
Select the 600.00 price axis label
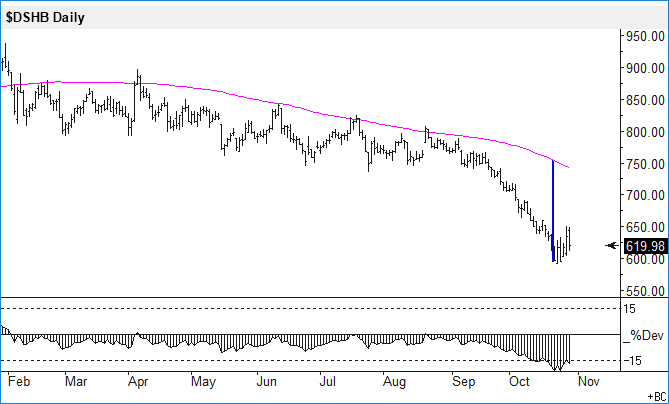coord(646,259)
